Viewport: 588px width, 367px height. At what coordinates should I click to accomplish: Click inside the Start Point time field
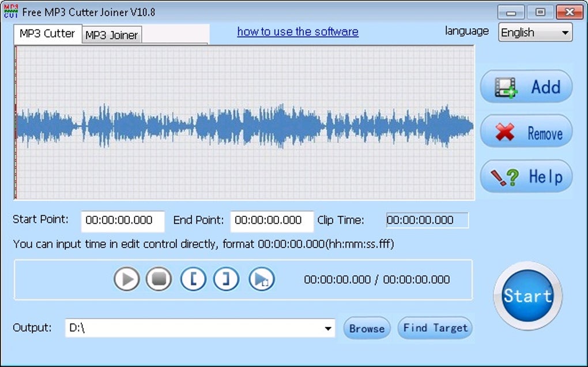pyautogui.click(x=123, y=220)
